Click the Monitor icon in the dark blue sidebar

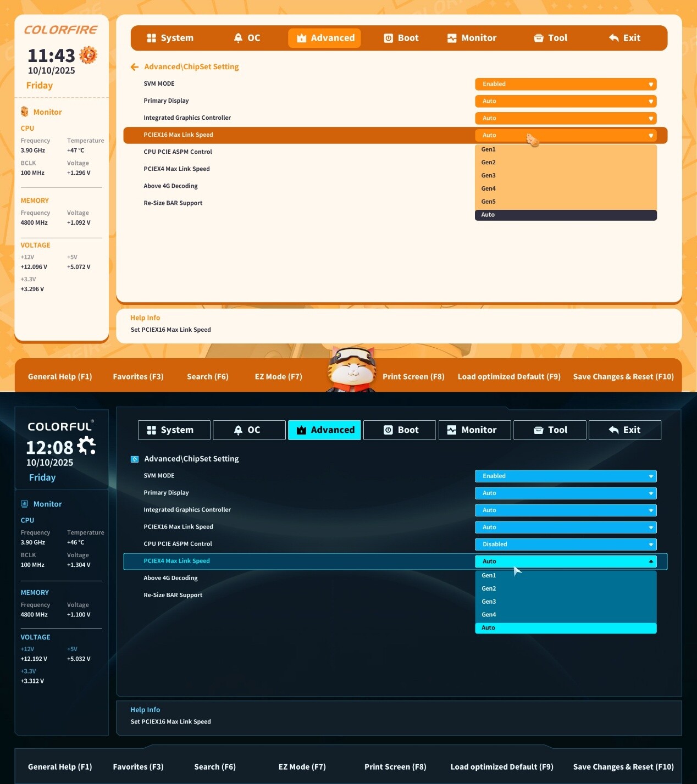pos(25,504)
